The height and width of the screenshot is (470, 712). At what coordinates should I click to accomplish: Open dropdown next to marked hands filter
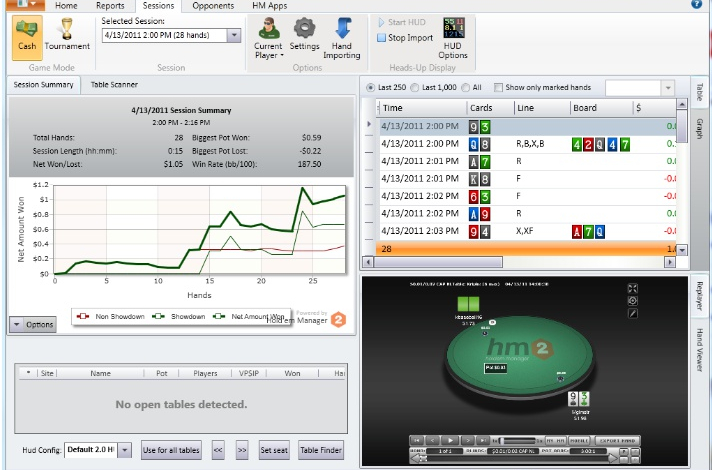(x=668, y=88)
